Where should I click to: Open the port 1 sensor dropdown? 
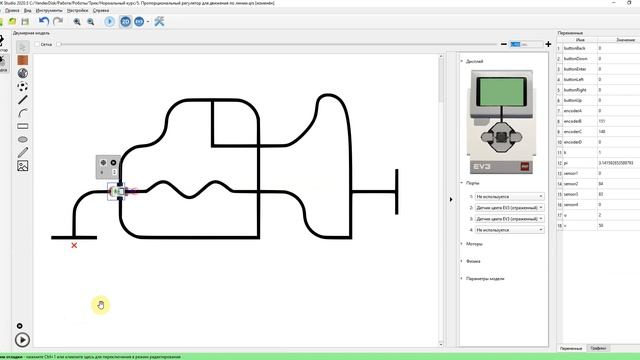point(509,196)
